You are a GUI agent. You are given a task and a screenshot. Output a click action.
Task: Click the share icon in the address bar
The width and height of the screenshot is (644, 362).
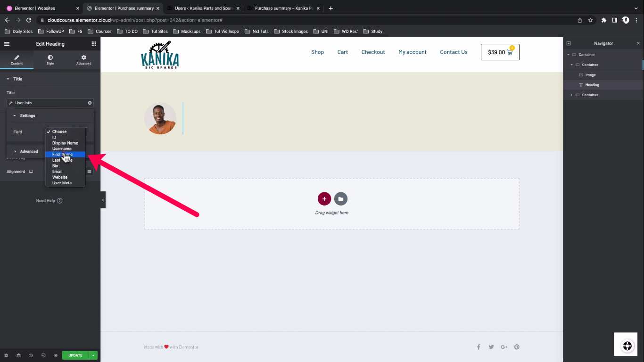coord(580,20)
